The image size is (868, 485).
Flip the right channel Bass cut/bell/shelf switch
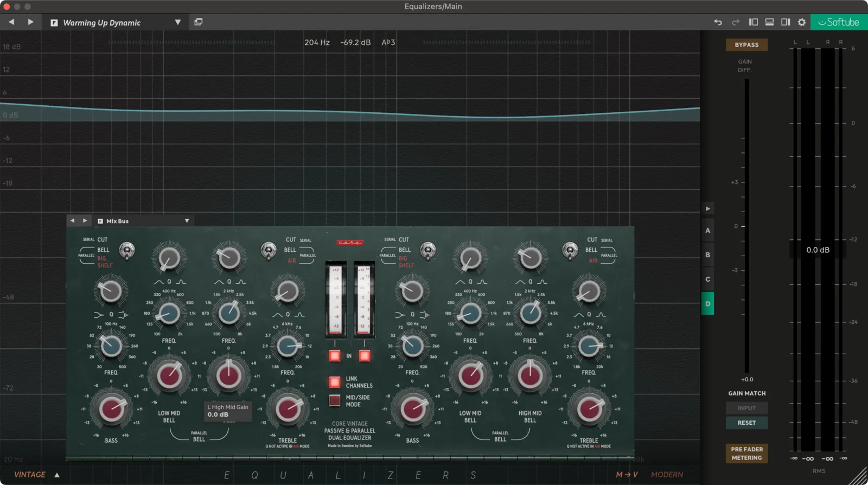(x=428, y=250)
